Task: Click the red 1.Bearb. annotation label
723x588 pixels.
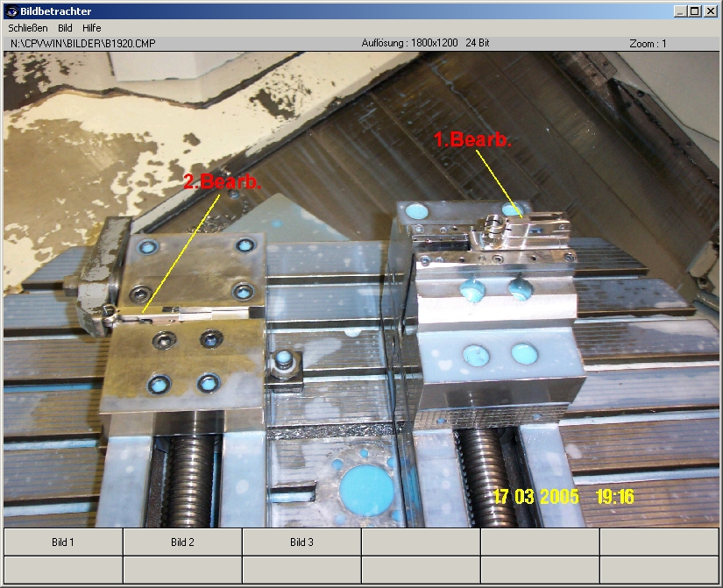Action: click(473, 139)
